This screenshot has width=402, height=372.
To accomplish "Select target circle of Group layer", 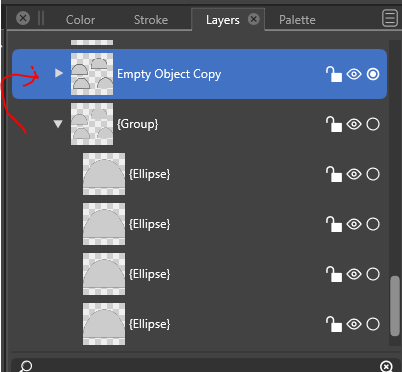I will (x=373, y=124).
